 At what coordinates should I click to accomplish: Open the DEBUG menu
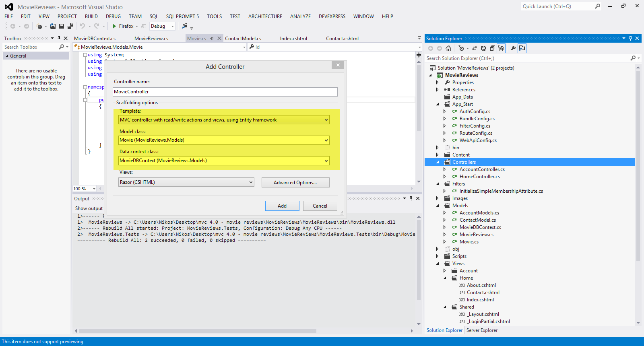[x=113, y=16]
